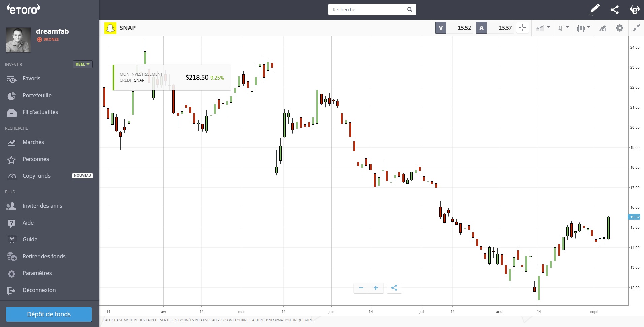Expand the candlestick chart type dropdown

point(583,28)
